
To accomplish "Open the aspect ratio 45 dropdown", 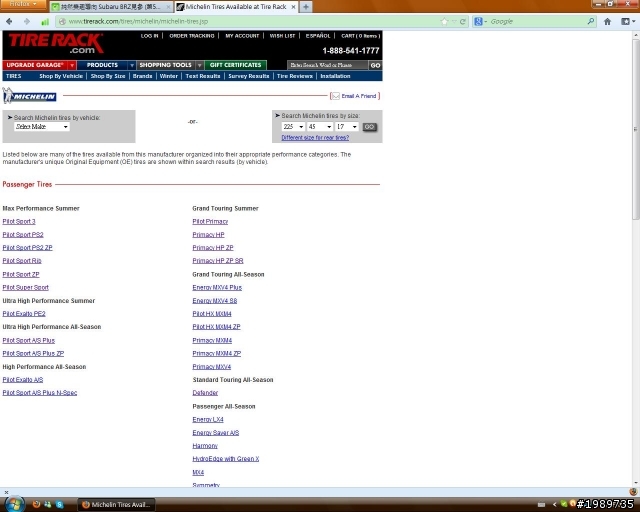I will (320, 127).
